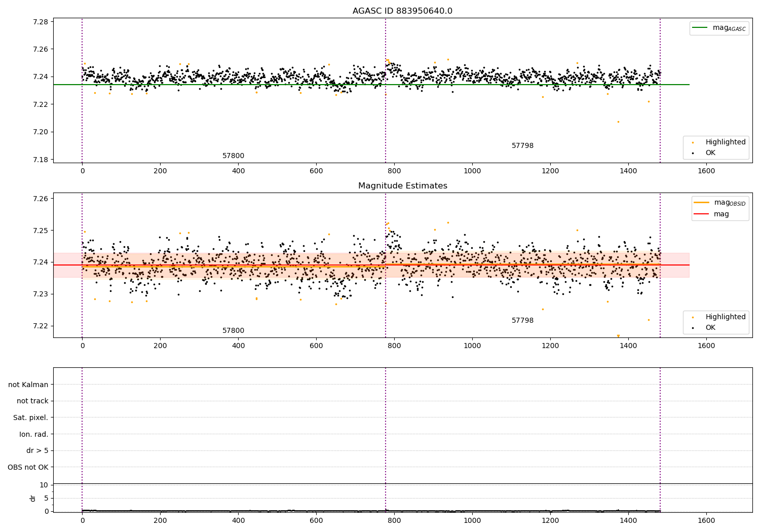This screenshot has width=760, height=532.
Task: Select OK legend entry in Magnitude Estimates plot
Action: (x=704, y=328)
